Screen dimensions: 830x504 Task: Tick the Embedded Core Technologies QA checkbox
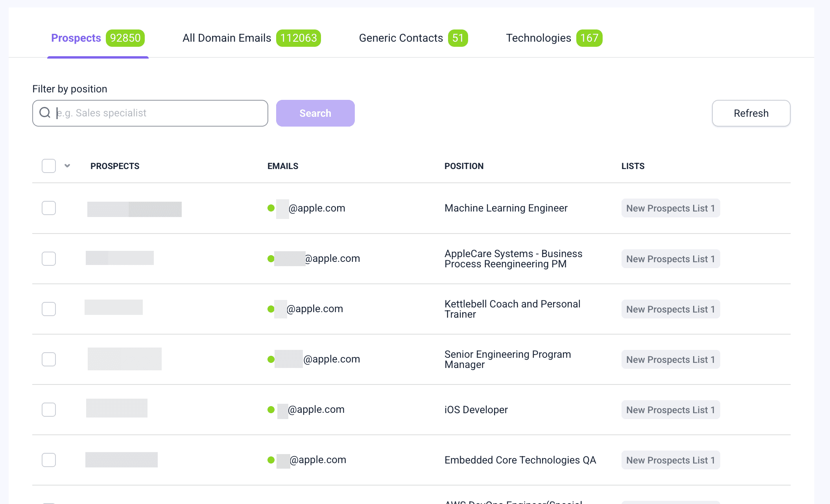pyautogui.click(x=49, y=460)
